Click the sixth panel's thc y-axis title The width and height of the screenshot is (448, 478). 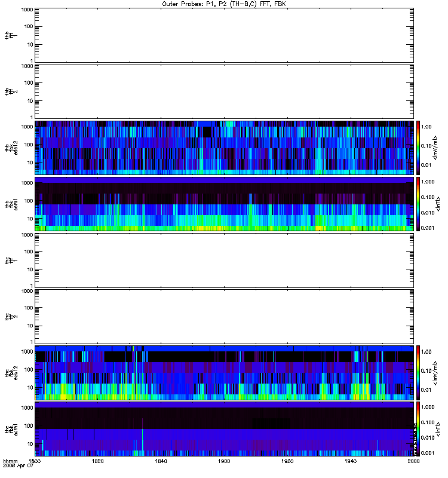point(11,317)
